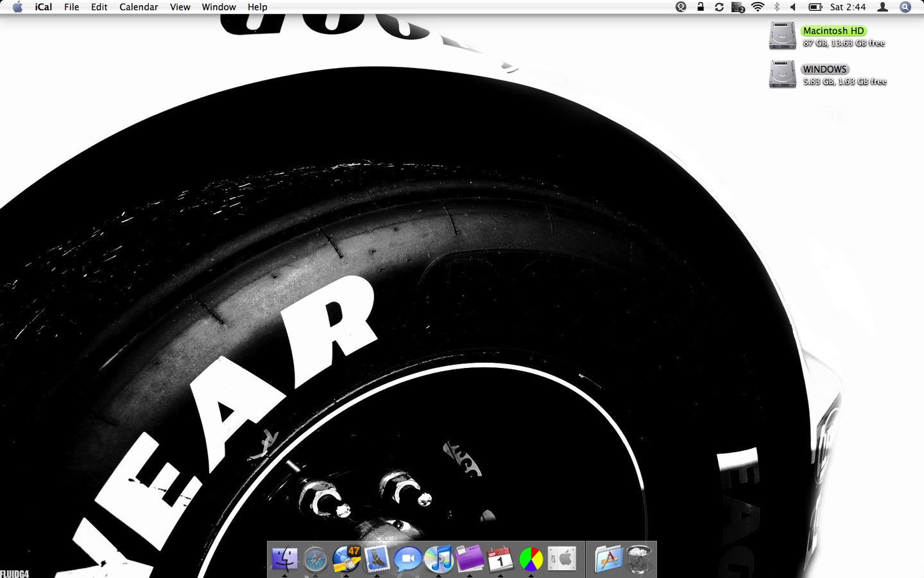Image resolution: width=924 pixels, height=578 pixels.
Task: Click the QuickTime Q menu bar icon
Action: click(x=681, y=7)
